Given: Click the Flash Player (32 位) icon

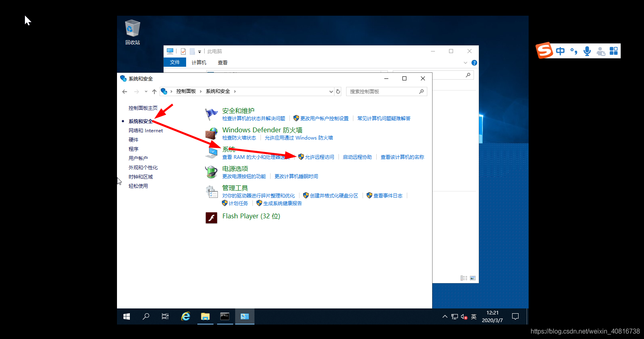Looking at the screenshot, I should (x=211, y=217).
